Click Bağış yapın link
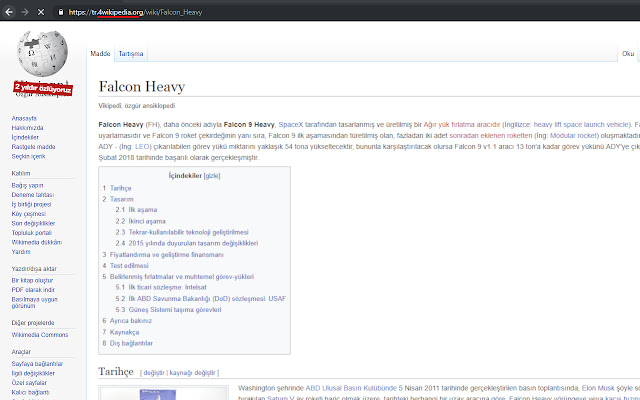This screenshot has height=400, width=640. click(x=27, y=185)
